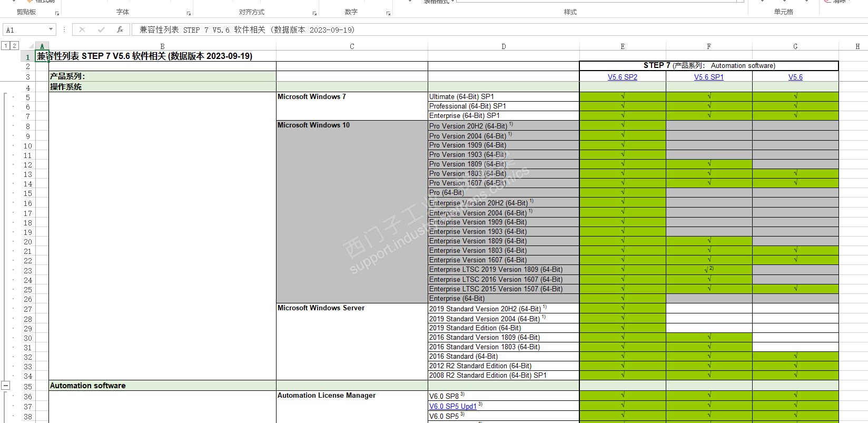The height and width of the screenshot is (423, 868).
Task: Open the insert function fx button
Action: tap(120, 30)
